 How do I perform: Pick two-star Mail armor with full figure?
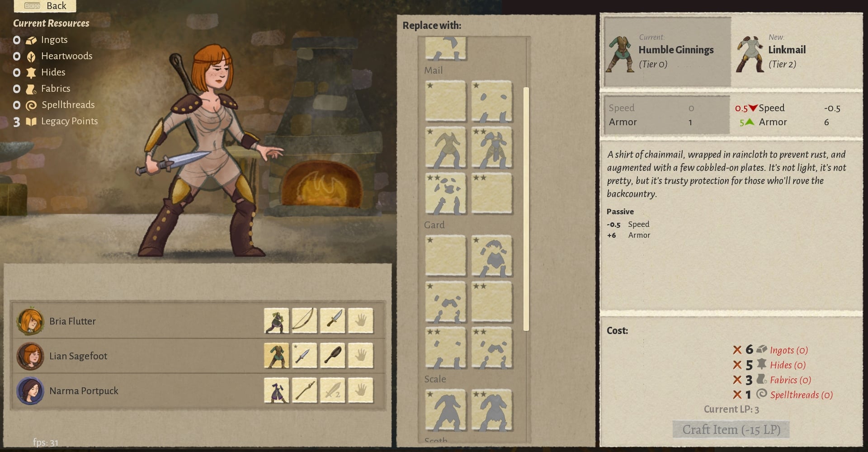coord(492,147)
